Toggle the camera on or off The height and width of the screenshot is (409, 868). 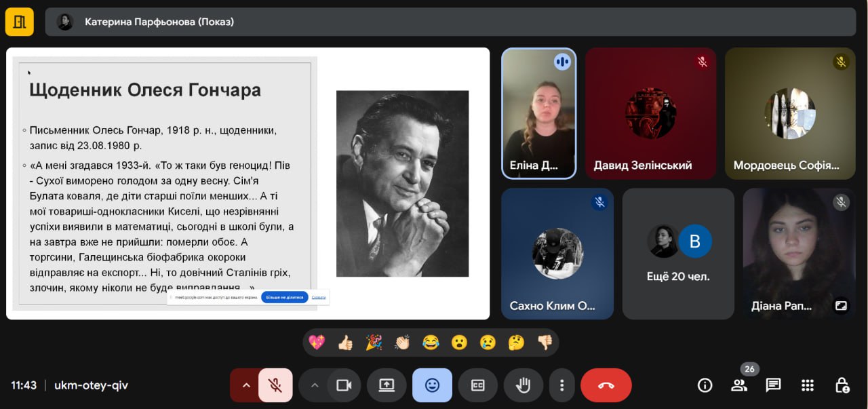(x=344, y=385)
